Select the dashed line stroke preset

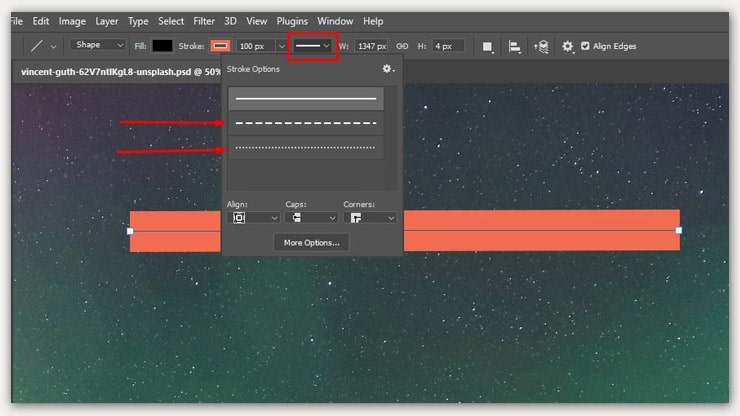[306, 123]
